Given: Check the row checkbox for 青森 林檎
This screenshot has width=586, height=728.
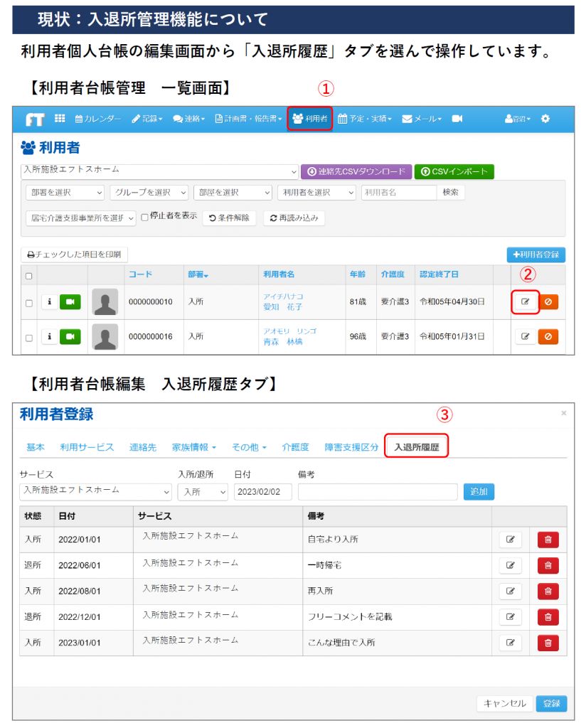Looking at the screenshot, I should coord(27,338).
